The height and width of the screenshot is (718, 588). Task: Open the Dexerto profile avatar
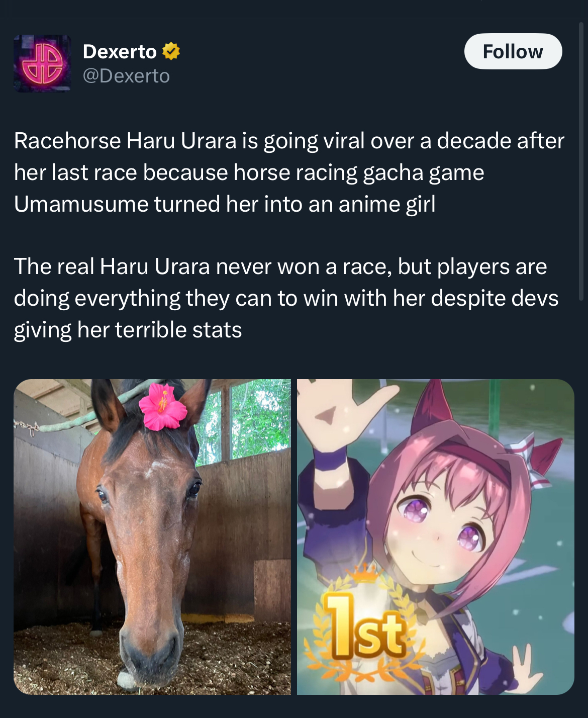(42, 63)
